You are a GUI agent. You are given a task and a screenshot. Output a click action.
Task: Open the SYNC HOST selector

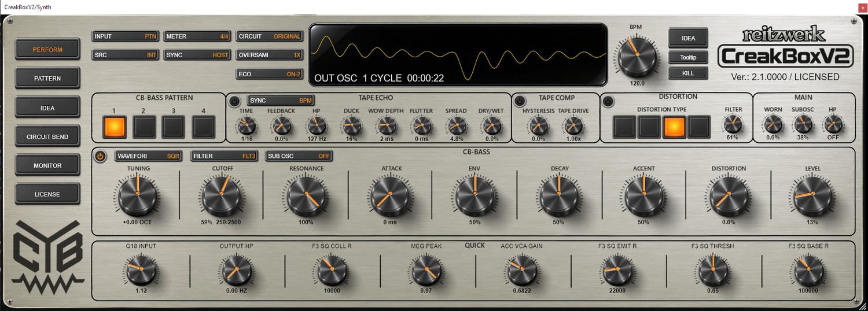pos(198,55)
